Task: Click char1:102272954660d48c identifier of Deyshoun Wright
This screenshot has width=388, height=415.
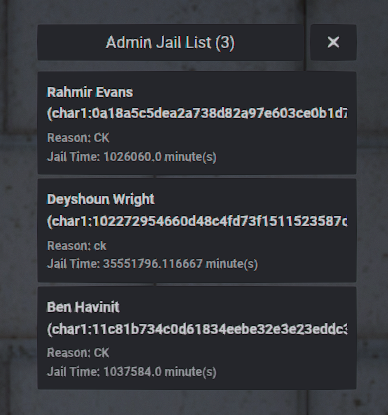Action: coord(197,221)
